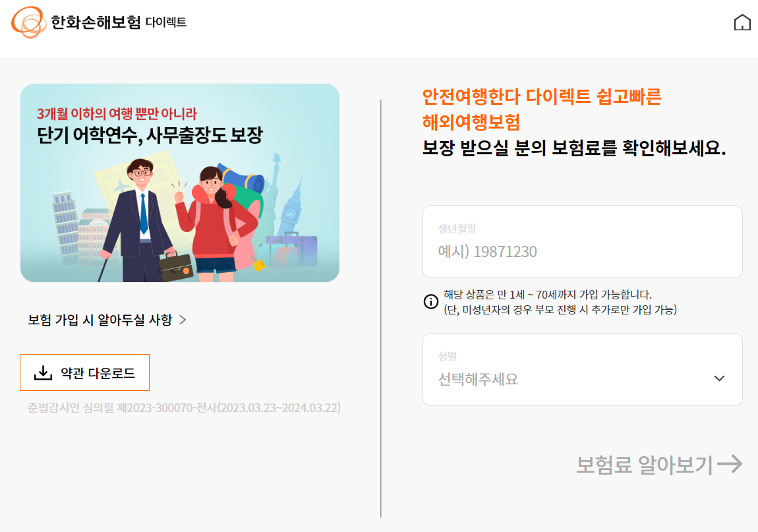
Task: Click the dropdown chevron on the gender field
Action: (719, 378)
